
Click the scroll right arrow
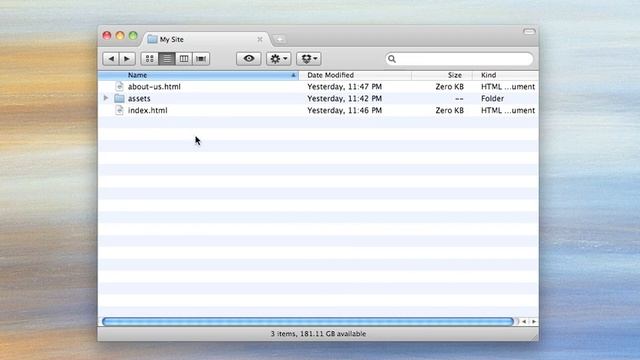[533, 322]
